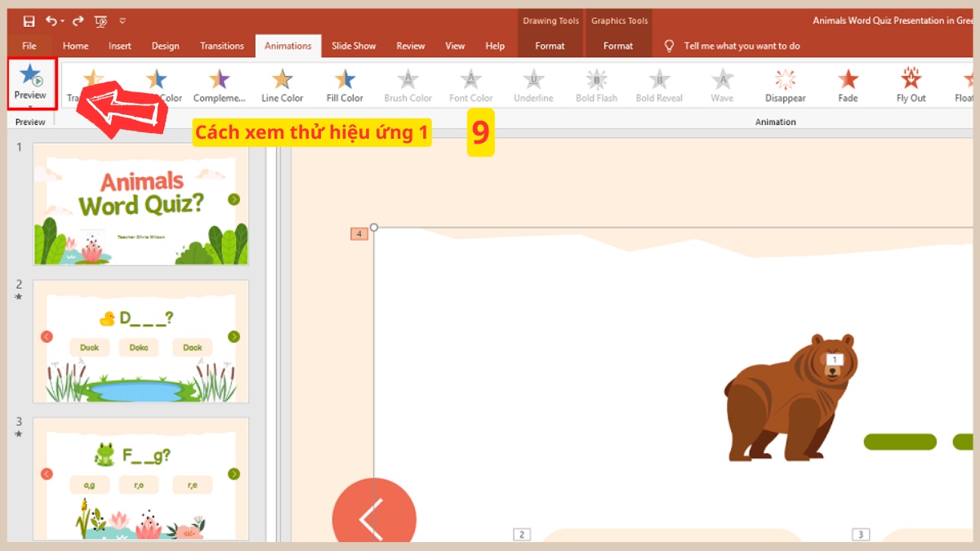The height and width of the screenshot is (551, 980).
Task: Apply the Fade animation effect
Action: (x=847, y=84)
